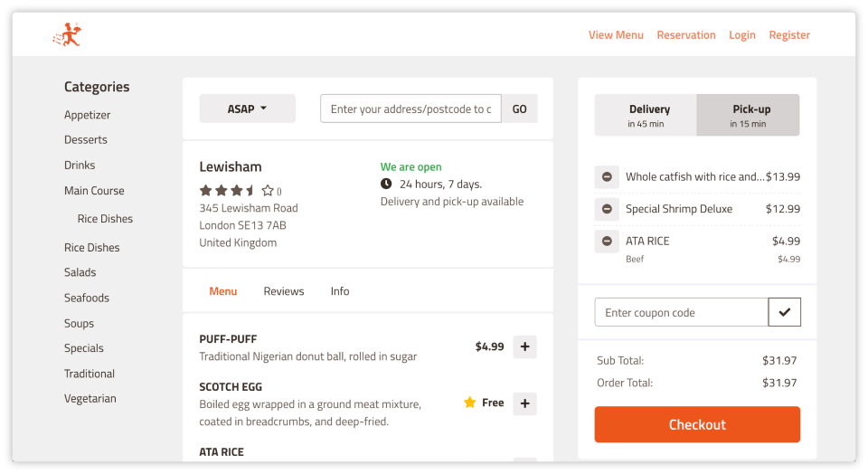Select the Traditional category
This screenshot has width=868, height=474.
pos(90,374)
